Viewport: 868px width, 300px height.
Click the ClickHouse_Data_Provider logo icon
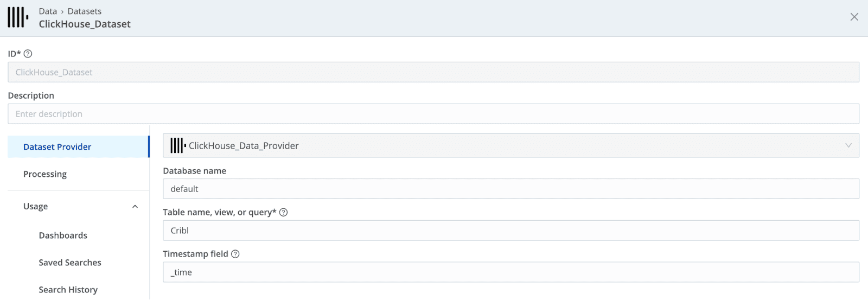pos(178,145)
